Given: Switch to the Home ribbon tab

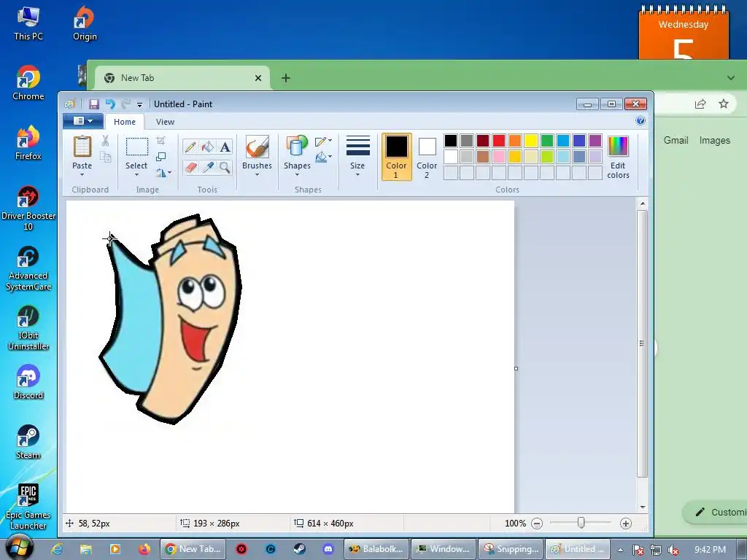Looking at the screenshot, I should point(124,122).
